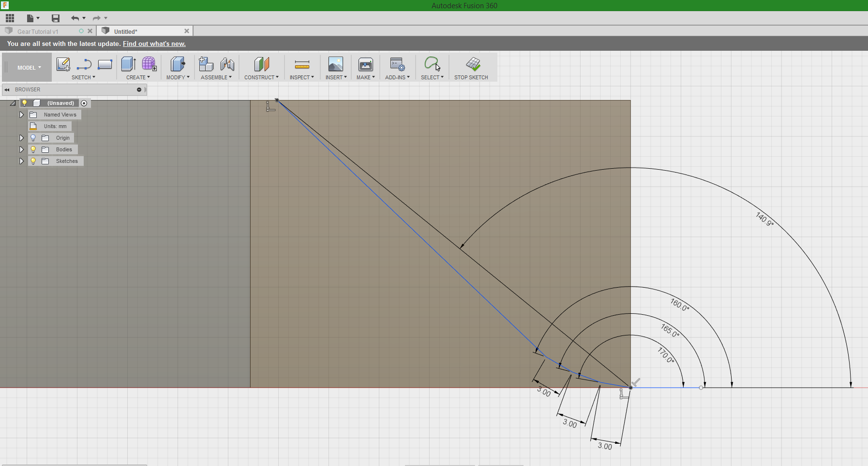Click the Browser panel options dot
Viewport: 868px width, 466px height.
pyautogui.click(x=139, y=89)
